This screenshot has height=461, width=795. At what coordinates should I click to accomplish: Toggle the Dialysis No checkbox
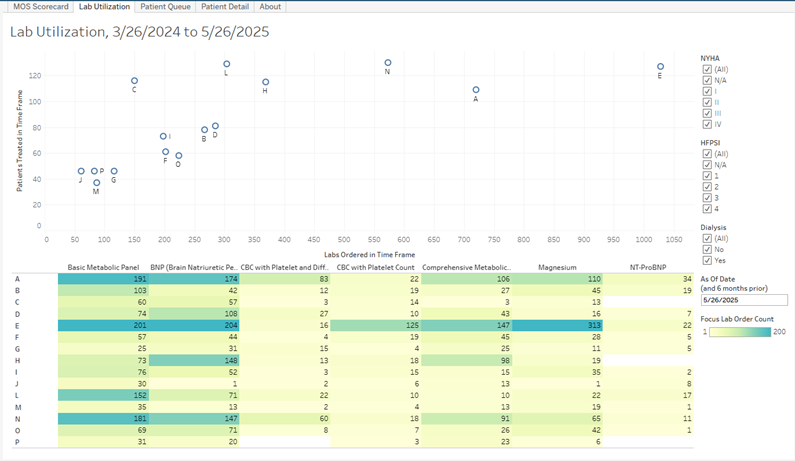click(707, 250)
